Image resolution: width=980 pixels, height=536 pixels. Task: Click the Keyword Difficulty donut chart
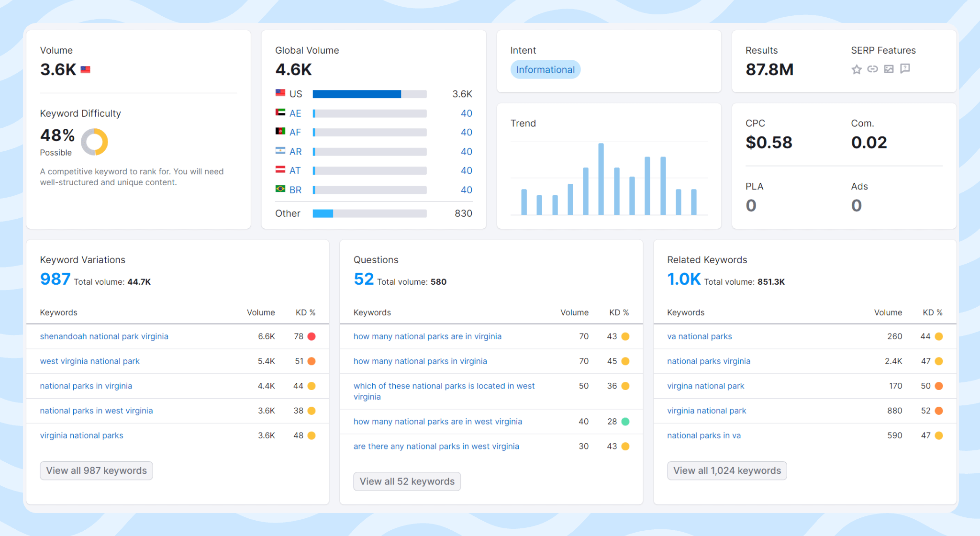click(x=94, y=142)
